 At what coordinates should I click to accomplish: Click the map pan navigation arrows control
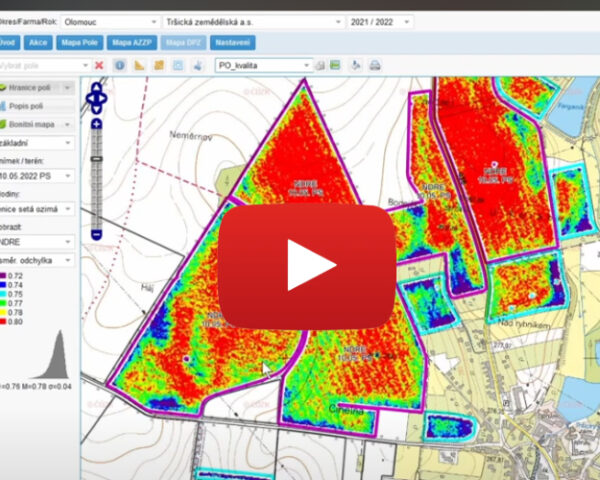point(96,98)
